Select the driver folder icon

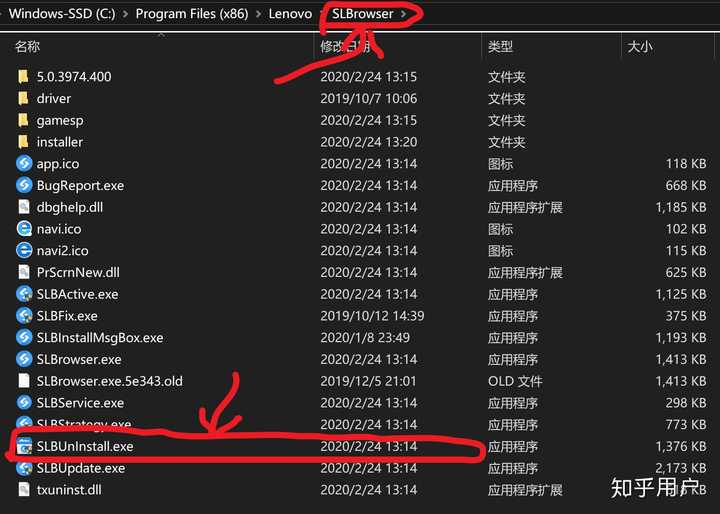(x=23, y=98)
